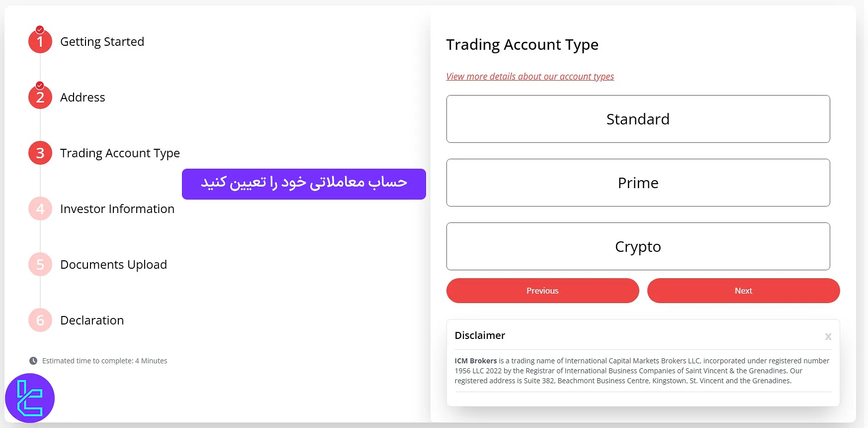Click the Investor Information step circle
Viewport: 868px width, 428px height.
(39, 209)
